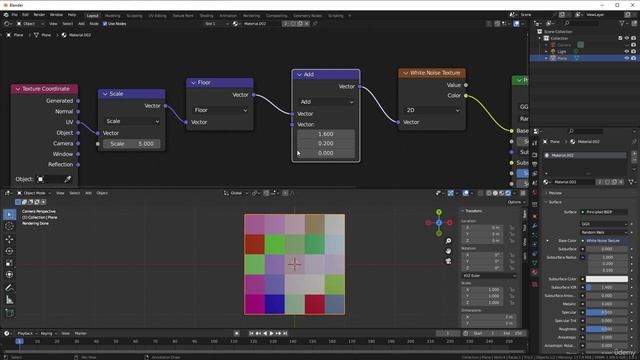
Task: Open the Scale node operation dropdown
Action: (x=132, y=121)
